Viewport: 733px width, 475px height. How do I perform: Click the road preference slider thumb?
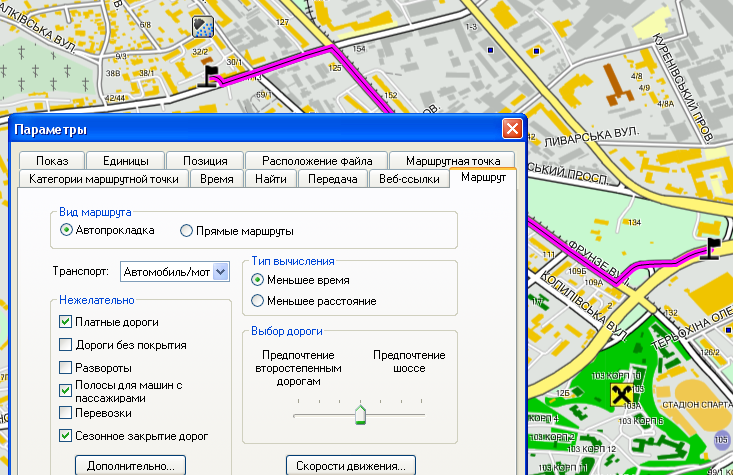pos(360,414)
